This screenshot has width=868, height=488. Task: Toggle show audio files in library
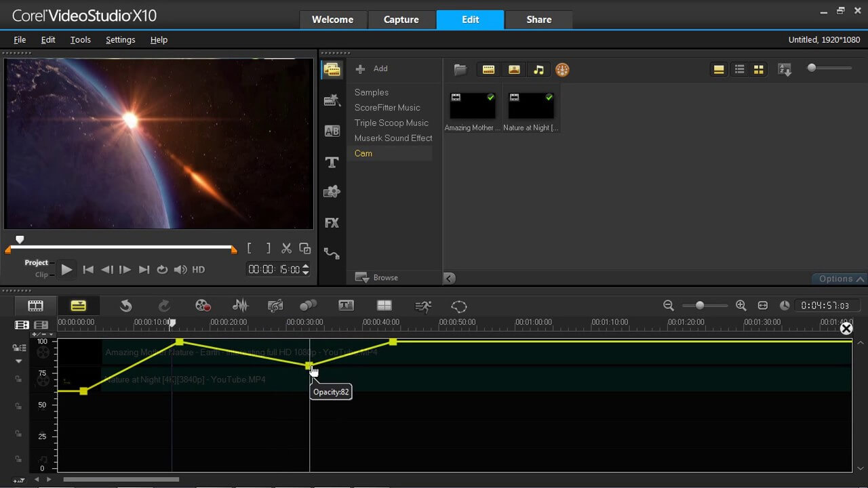click(x=538, y=69)
